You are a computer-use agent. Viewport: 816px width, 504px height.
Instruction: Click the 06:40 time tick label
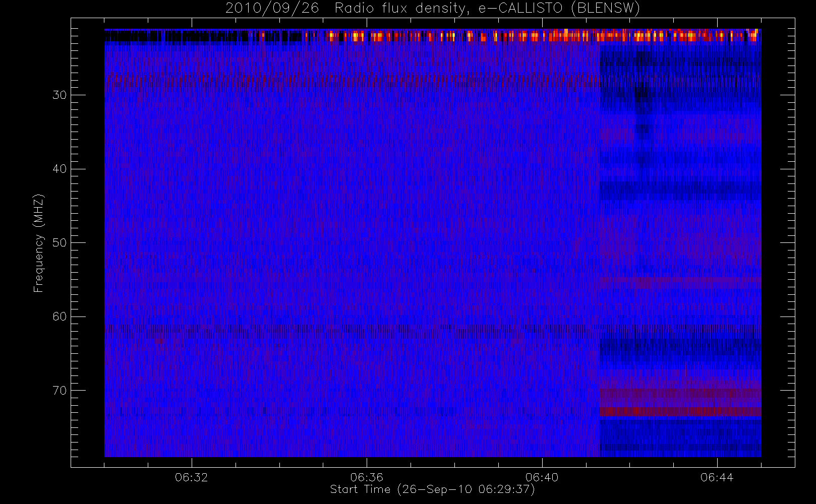tap(542, 477)
